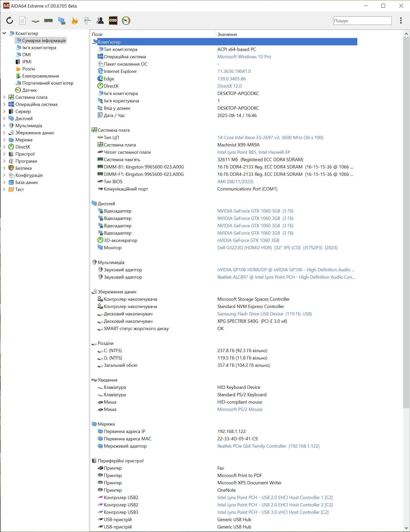Click the Електроживлення battery icon in tree
Image resolution: width=410 pixels, height=532 pixels.
18,76
